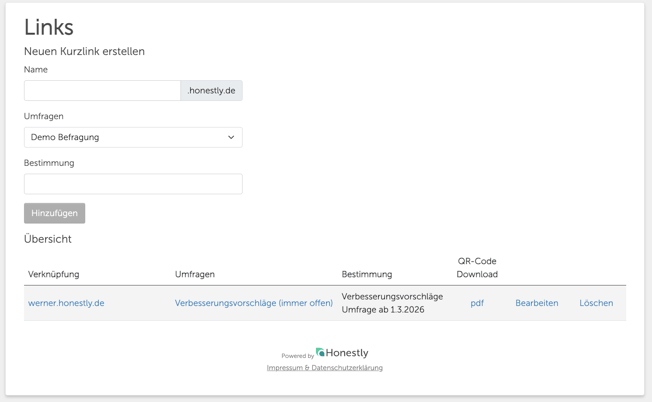Image resolution: width=652 pixels, height=402 pixels.
Task: Click the Honestly logo icon in footer
Action: [x=320, y=352]
